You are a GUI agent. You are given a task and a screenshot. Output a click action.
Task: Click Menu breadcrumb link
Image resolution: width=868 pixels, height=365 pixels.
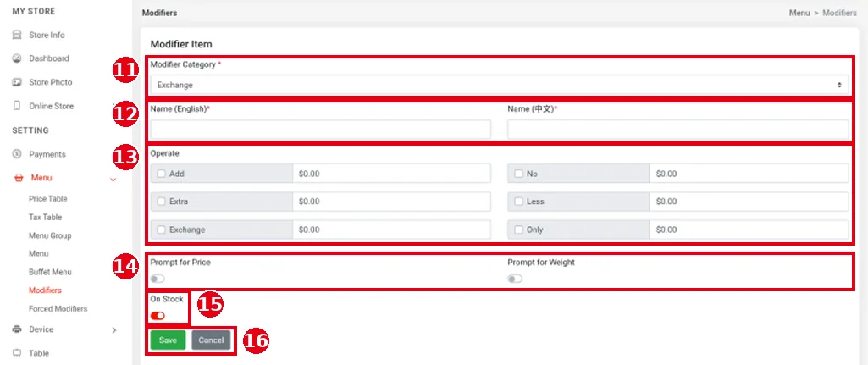[799, 13]
